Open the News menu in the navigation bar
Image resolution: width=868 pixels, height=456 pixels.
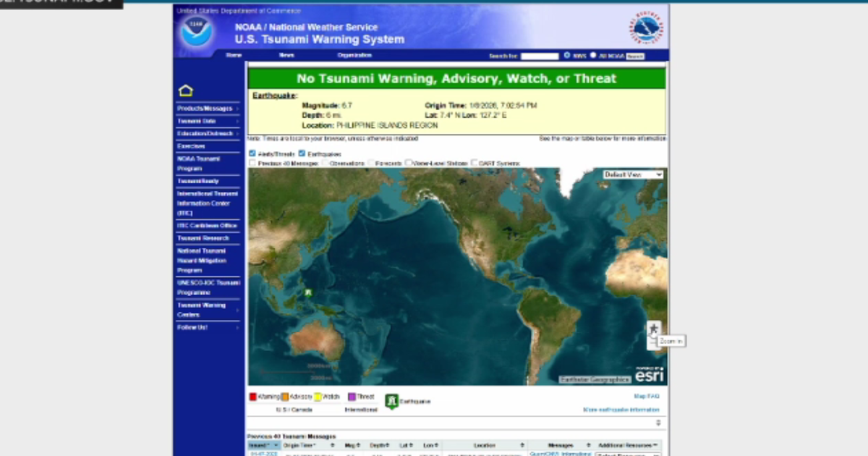click(286, 55)
